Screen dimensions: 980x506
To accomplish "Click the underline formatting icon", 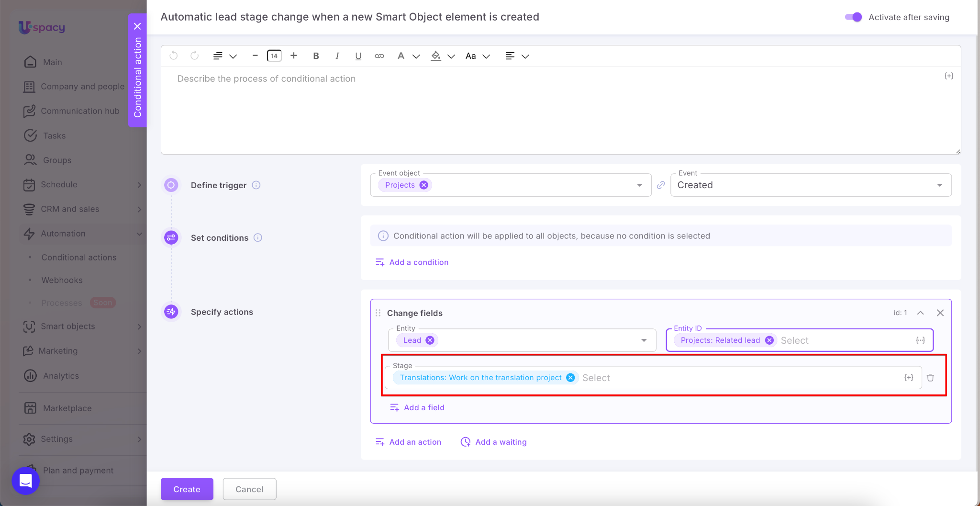I will 358,56.
